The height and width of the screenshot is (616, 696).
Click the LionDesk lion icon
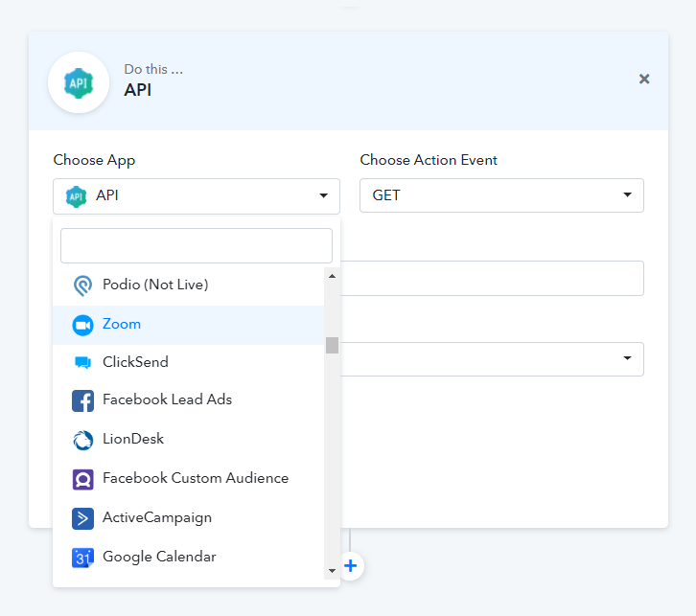[82, 440]
